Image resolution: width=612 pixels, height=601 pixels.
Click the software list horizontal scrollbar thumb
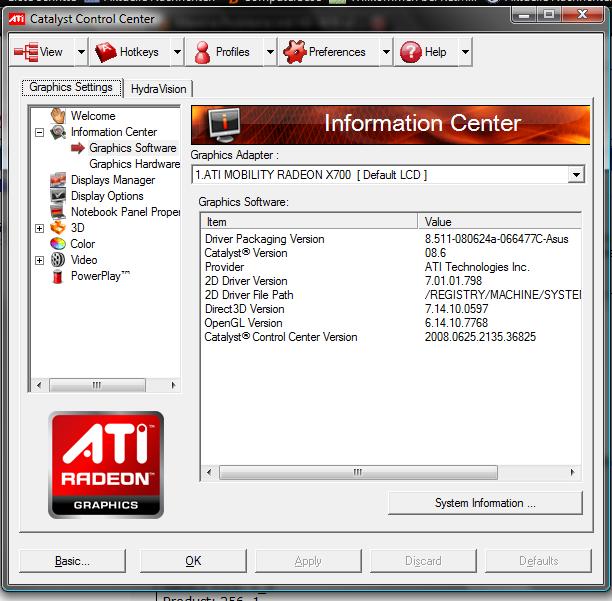click(x=358, y=472)
